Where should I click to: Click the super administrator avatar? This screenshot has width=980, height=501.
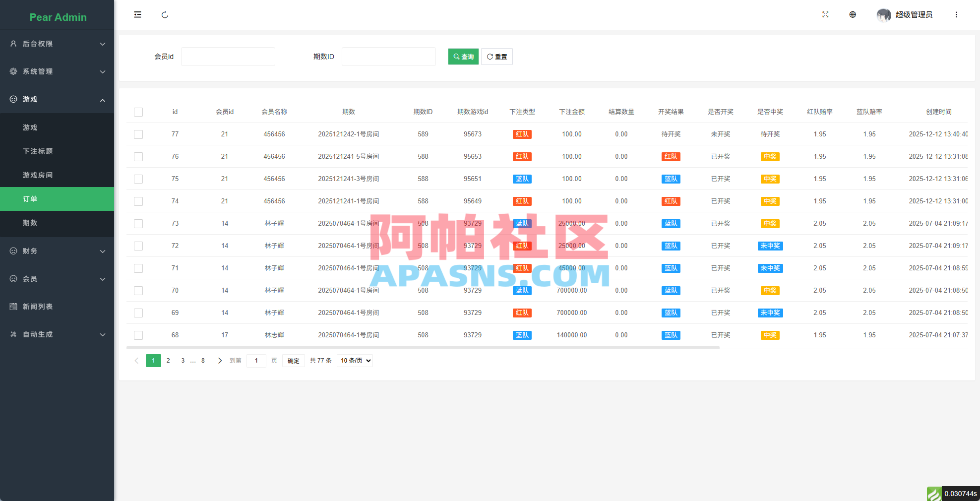[883, 15]
